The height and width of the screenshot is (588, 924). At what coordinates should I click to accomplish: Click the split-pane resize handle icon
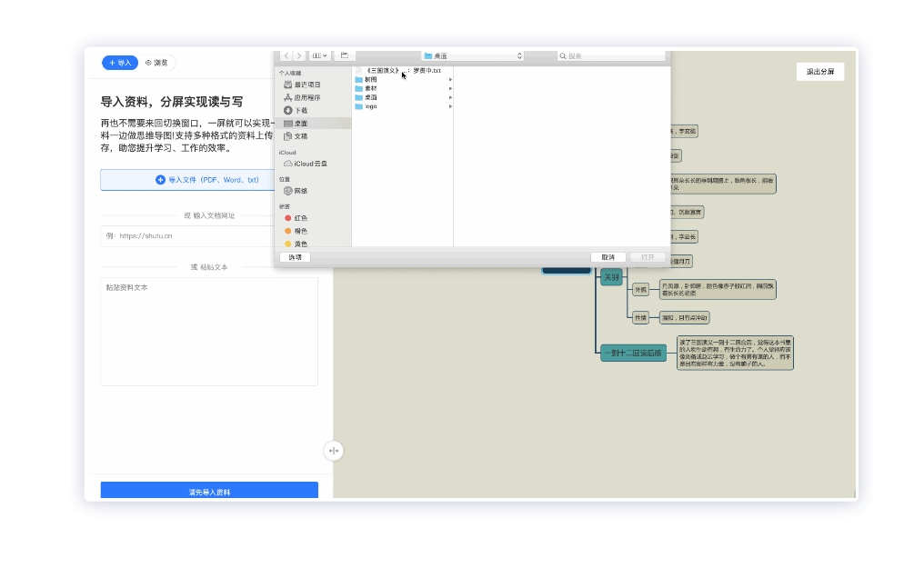334,451
